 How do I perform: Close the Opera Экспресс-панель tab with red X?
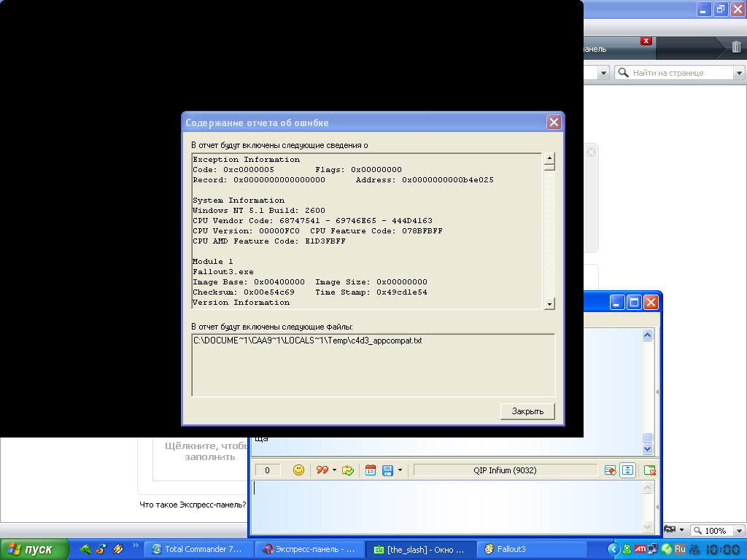tap(646, 41)
